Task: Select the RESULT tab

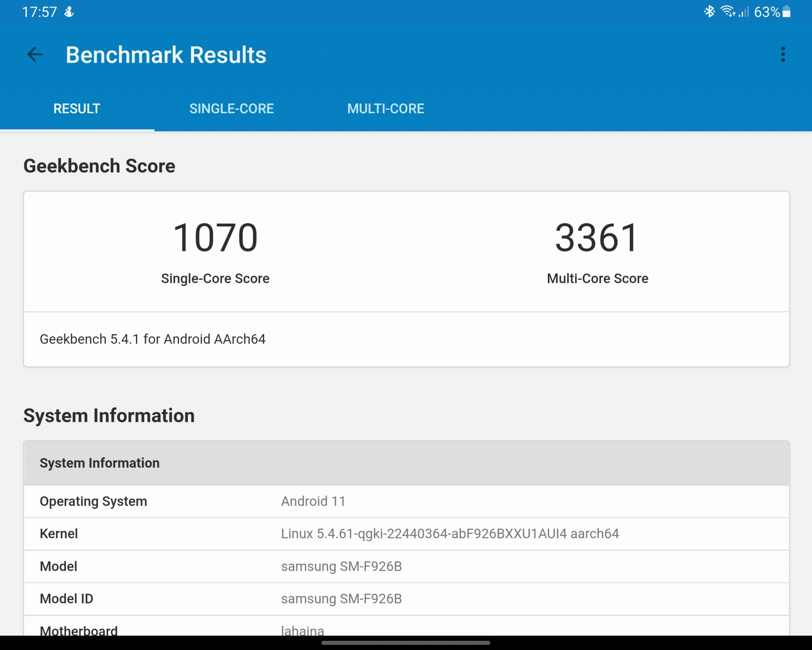Action: (77, 109)
